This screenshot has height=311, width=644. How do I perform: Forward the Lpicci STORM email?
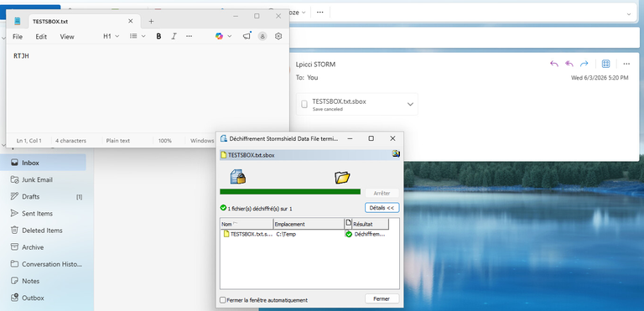pyautogui.click(x=584, y=64)
